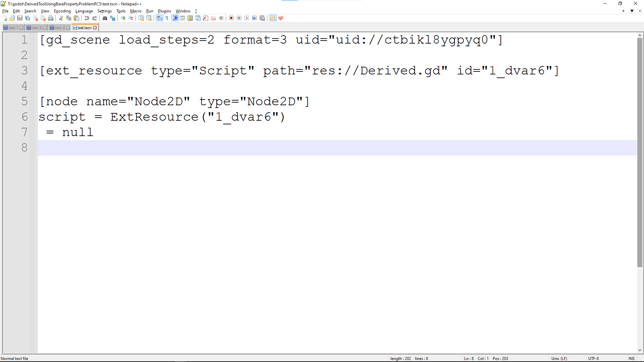Start macro recording with the record icon

(231, 18)
